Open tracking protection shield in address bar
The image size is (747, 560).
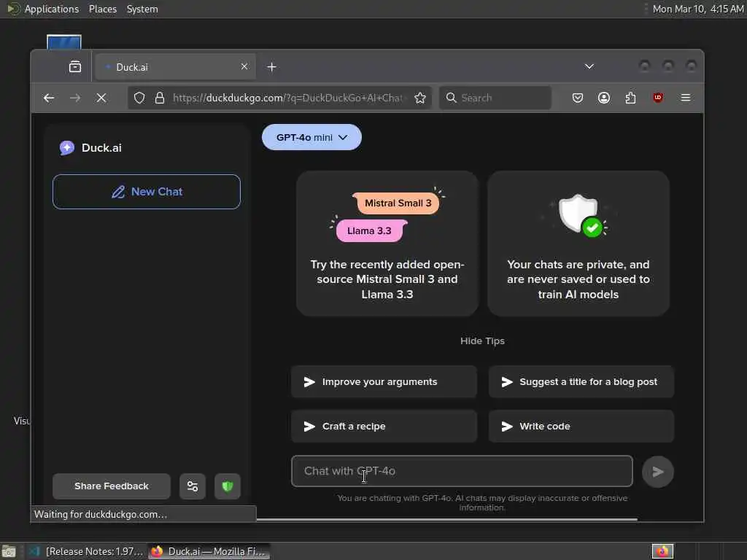(x=139, y=98)
